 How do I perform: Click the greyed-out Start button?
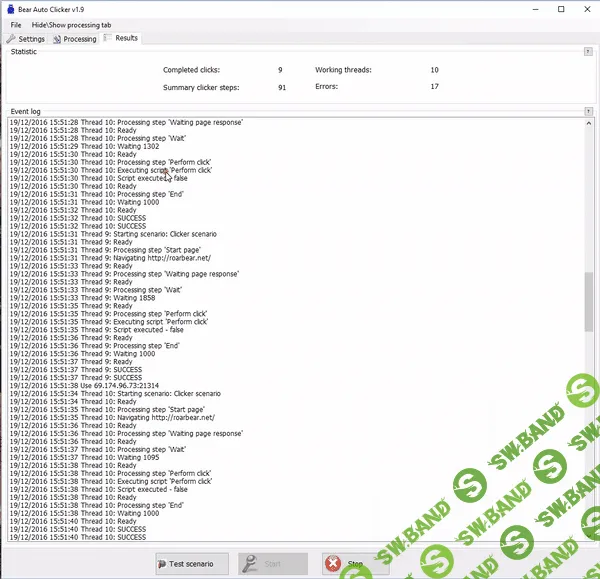266,564
